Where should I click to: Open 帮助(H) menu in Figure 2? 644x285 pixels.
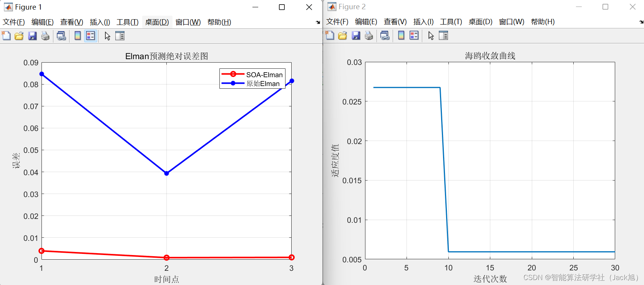(543, 22)
